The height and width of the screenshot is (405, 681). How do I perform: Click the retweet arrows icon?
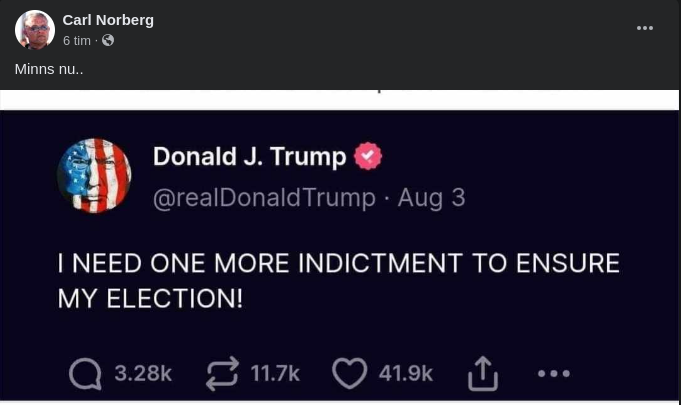[222, 373]
